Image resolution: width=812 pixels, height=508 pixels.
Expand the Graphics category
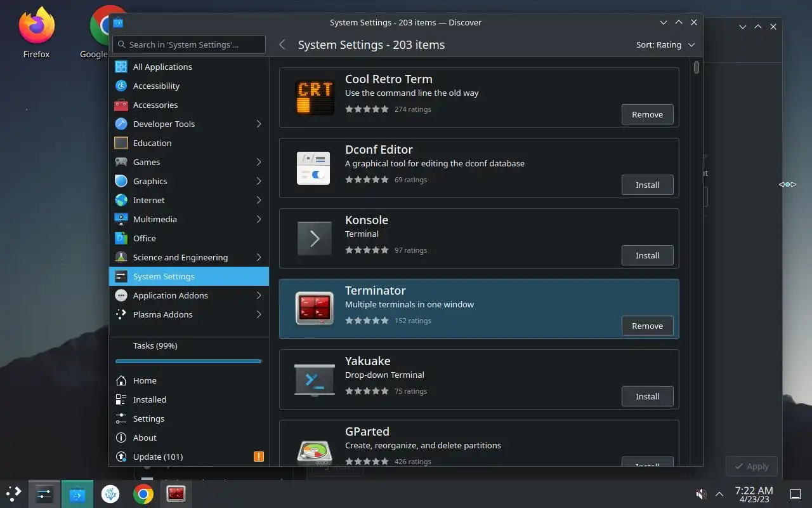click(258, 181)
